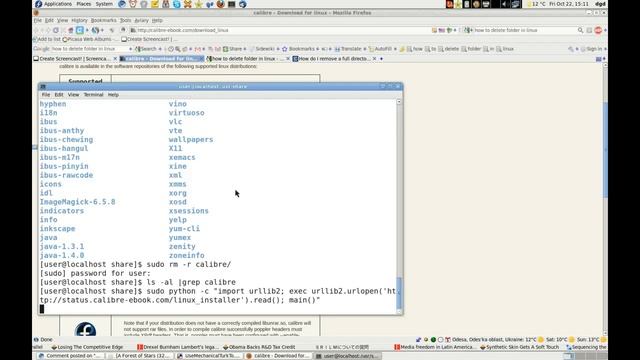Open the Adblock icon dropdown arrow
The image size is (640, 360).
point(605,30)
